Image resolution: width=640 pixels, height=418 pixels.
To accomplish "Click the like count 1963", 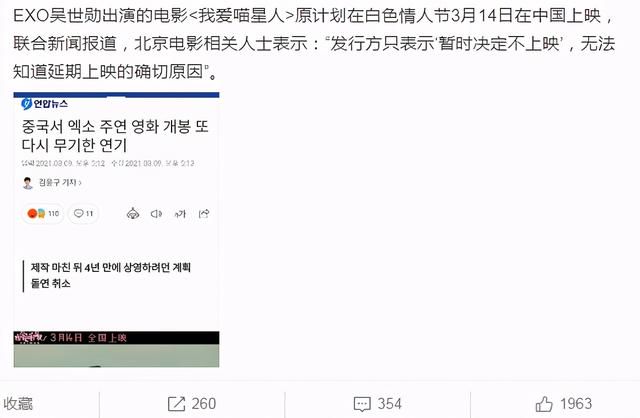I will click(x=576, y=404).
